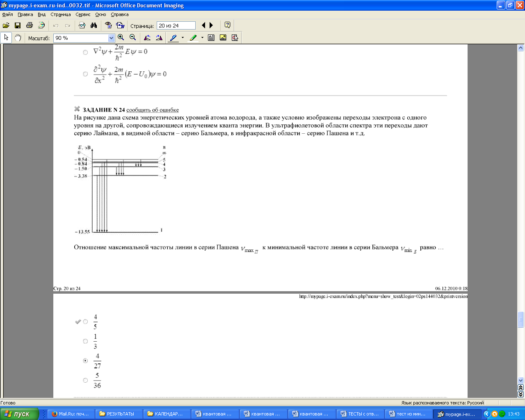Open the Страница menu

[x=61, y=14]
